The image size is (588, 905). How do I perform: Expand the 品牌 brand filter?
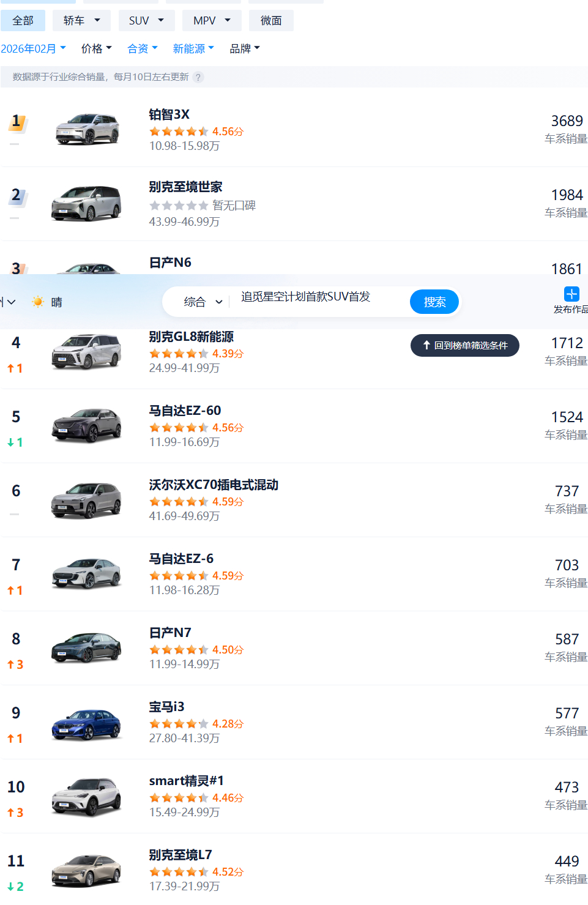tap(245, 48)
